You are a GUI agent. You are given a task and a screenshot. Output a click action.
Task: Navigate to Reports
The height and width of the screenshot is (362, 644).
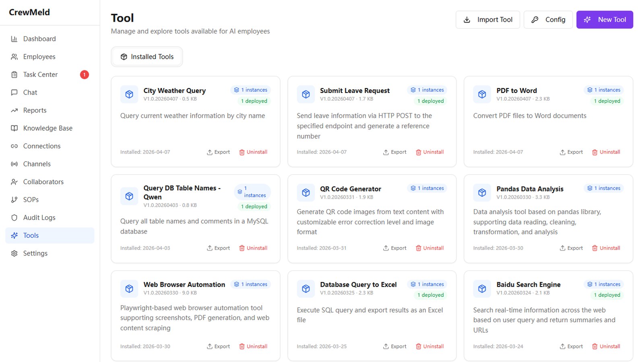pos(50,110)
